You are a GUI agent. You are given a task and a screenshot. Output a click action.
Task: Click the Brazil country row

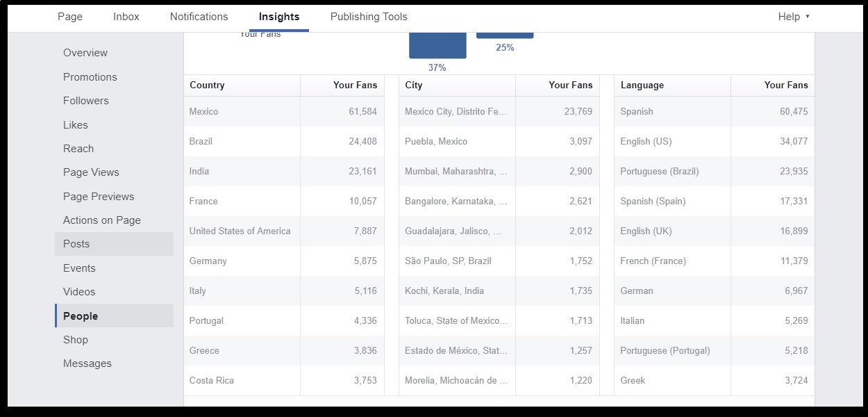click(284, 141)
